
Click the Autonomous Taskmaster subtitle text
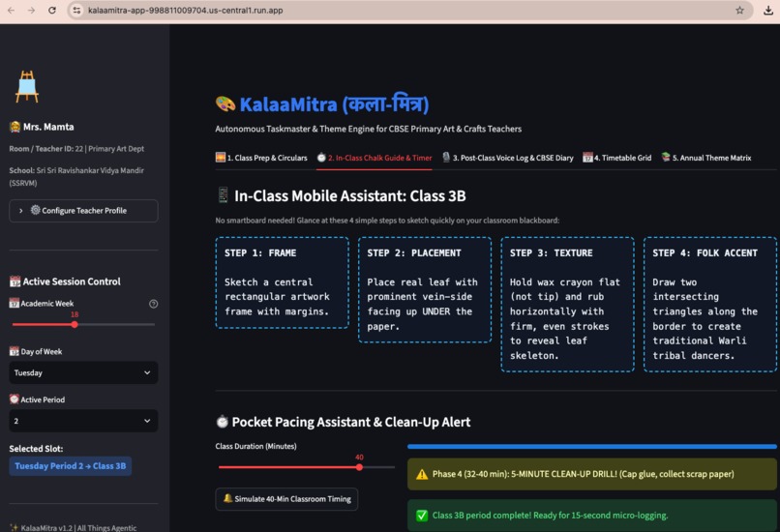click(x=368, y=129)
